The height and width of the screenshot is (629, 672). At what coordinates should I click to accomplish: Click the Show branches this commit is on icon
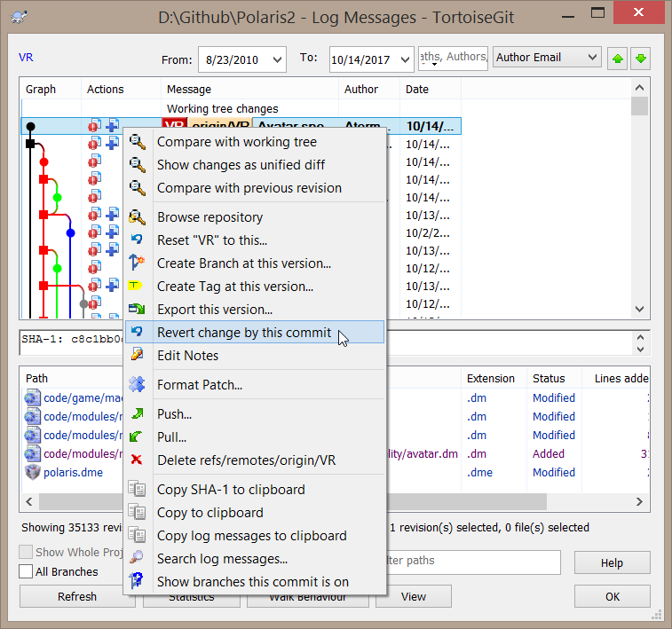click(x=137, y=581)
